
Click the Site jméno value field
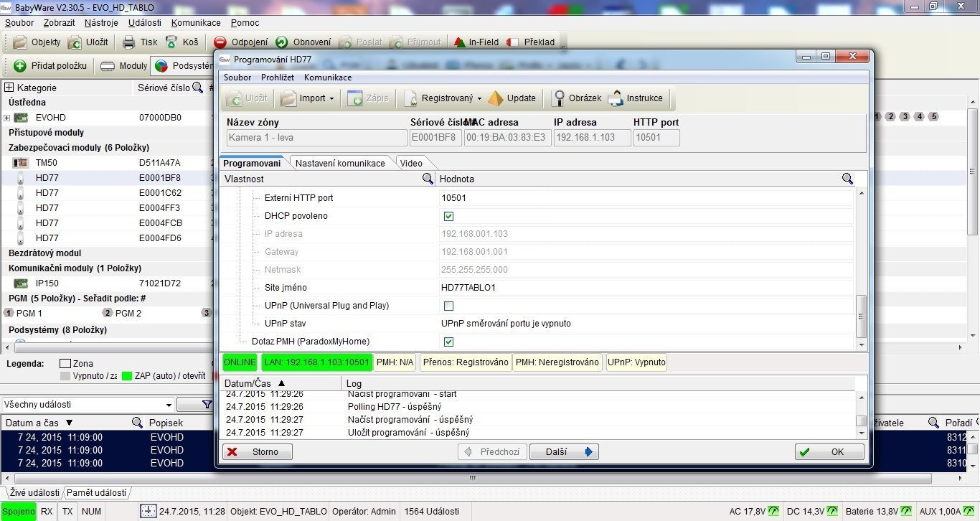(x=646, y=288)
